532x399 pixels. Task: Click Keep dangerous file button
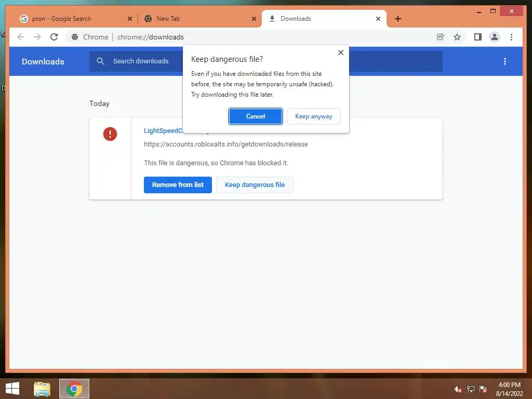point(255,185)
